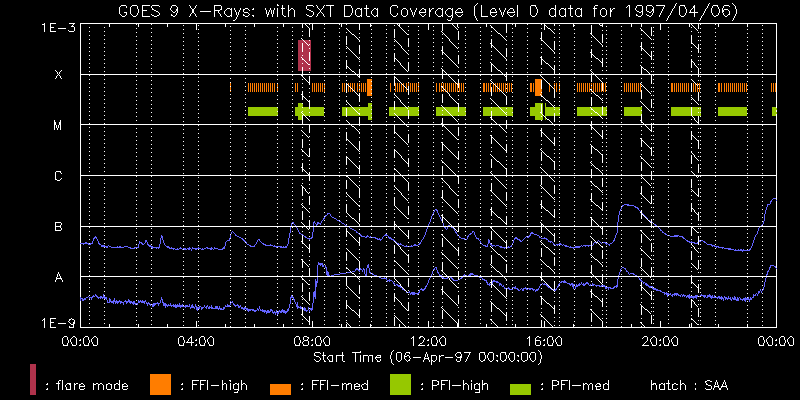Click the C flare class axis label

pos(58,176)
